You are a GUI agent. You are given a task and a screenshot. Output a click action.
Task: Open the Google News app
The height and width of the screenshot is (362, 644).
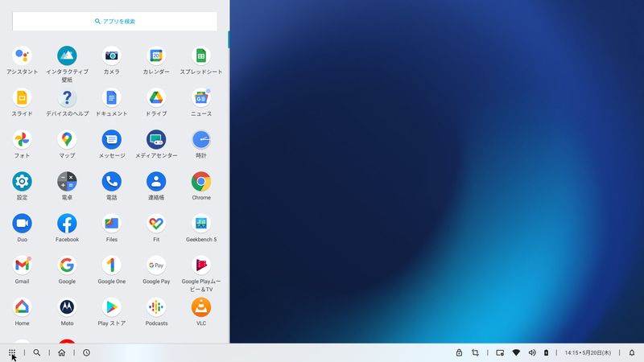tap(200, 97)
